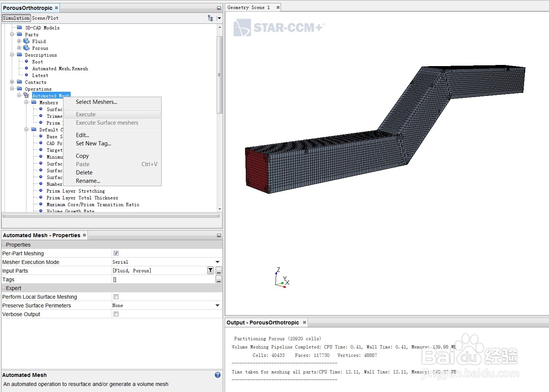Expand the Contacts tree node
This screenshot has width=549, height=392.
coord(12,82)
